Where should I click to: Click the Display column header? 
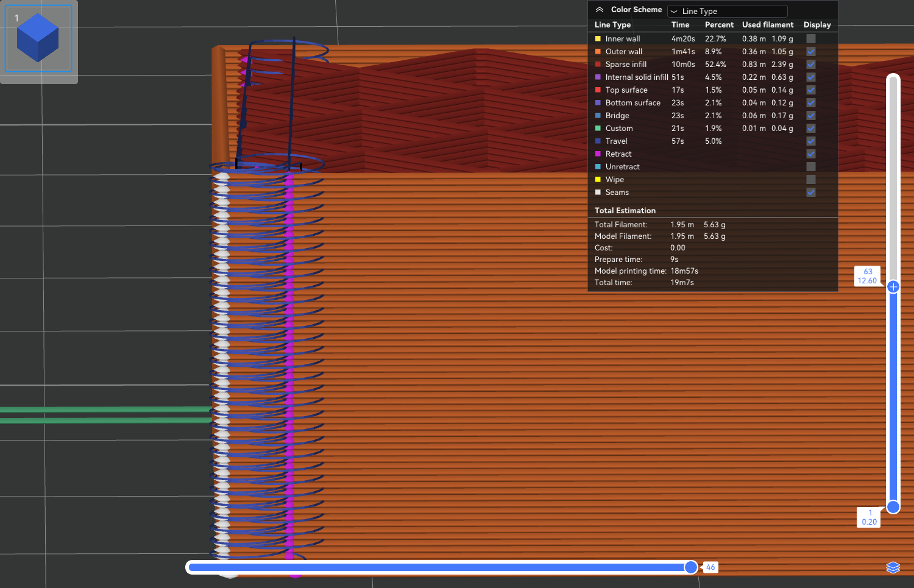pos(817,25)
